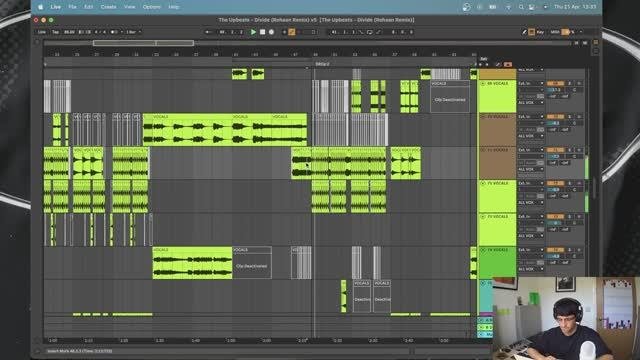640x360 pixels.
Task: Open Wi-Fi status menu icon
Action: (508, 7)
